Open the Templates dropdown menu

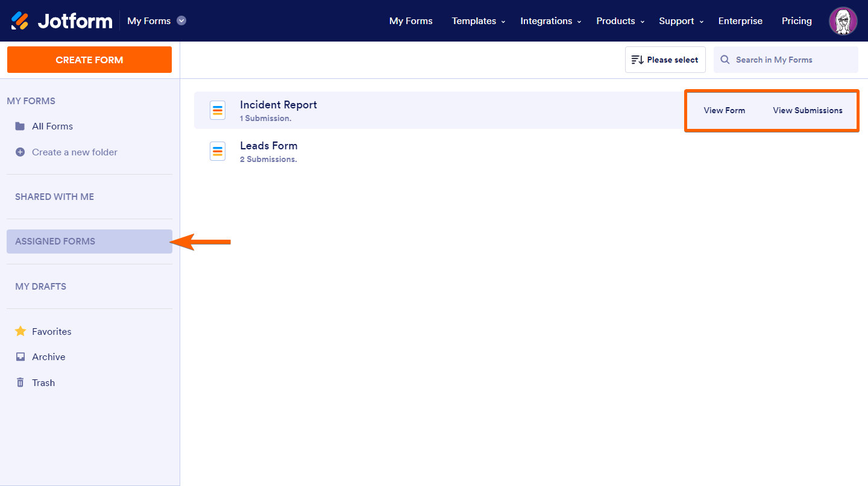[x=479, y=21]
